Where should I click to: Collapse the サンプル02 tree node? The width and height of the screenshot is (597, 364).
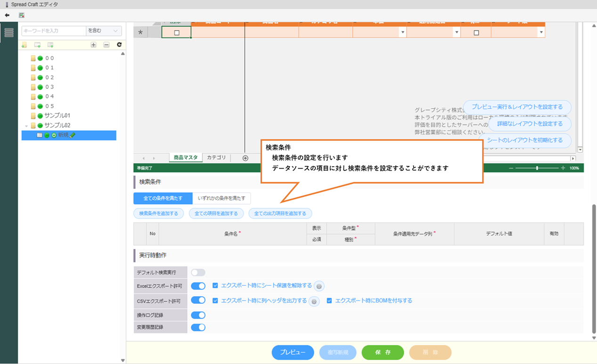pos(26,126)
